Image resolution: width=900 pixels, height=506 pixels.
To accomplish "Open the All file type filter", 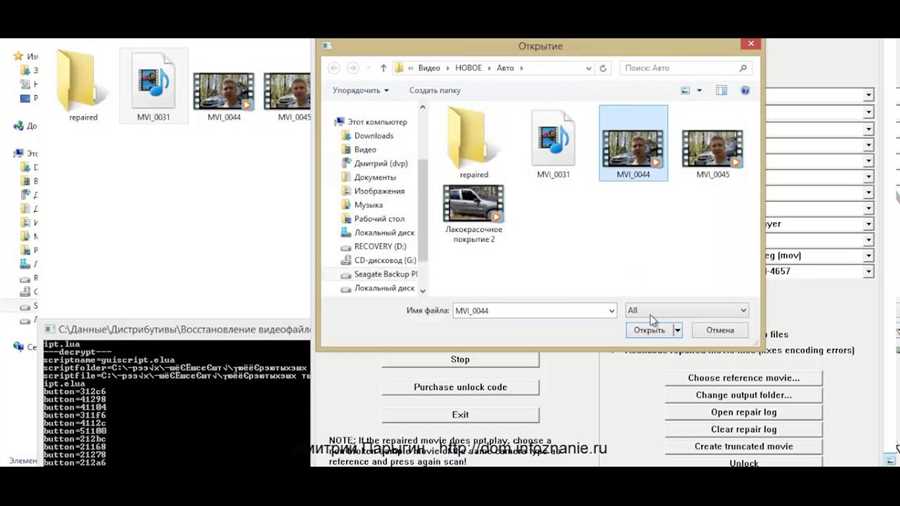I will point(687,310).
